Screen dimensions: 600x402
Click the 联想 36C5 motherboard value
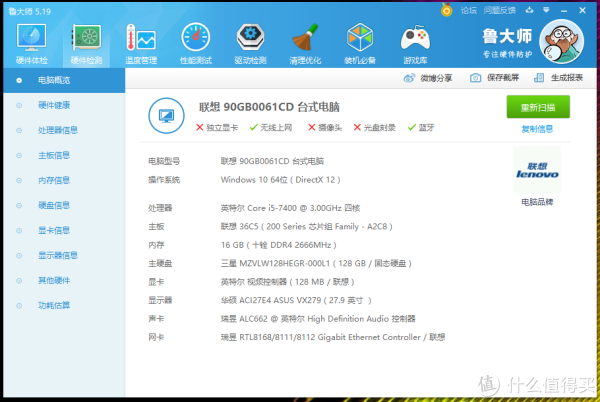(307, 226)
